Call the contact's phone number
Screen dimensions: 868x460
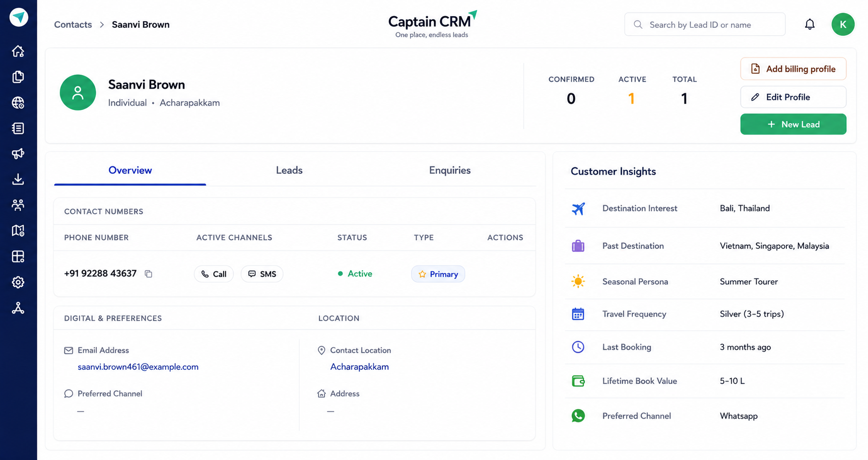214,274
